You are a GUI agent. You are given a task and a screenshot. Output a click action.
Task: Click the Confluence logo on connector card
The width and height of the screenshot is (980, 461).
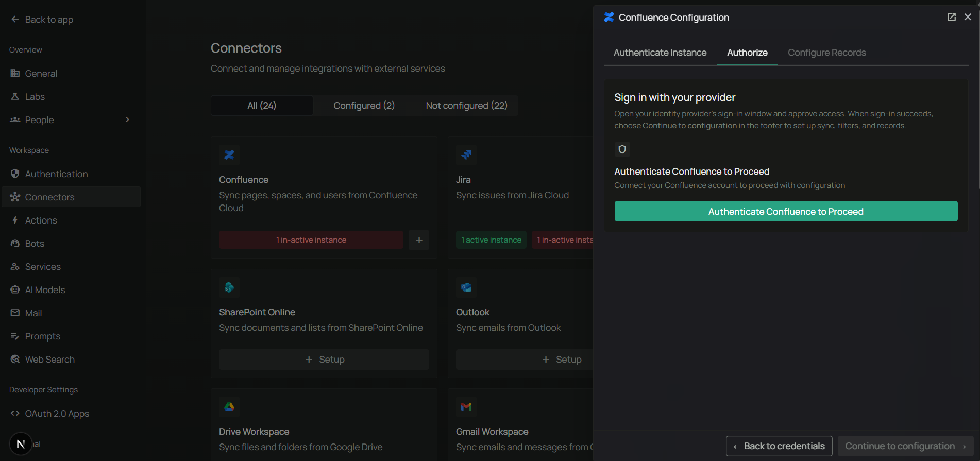(229, 155)
